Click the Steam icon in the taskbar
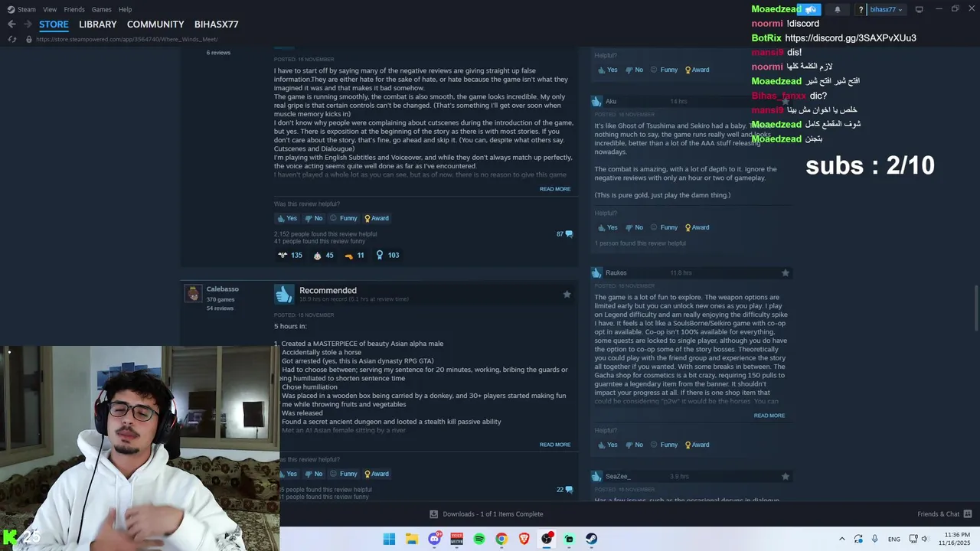 click(592, 539)
